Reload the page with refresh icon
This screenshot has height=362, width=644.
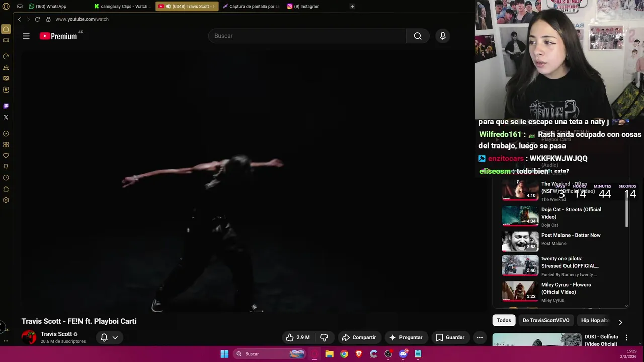[37, 19]
